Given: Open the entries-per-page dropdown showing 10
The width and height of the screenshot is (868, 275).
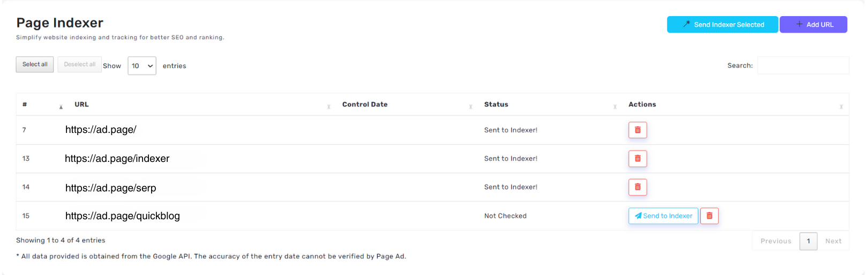Looking at the screenshot, I should pos(142,65).
